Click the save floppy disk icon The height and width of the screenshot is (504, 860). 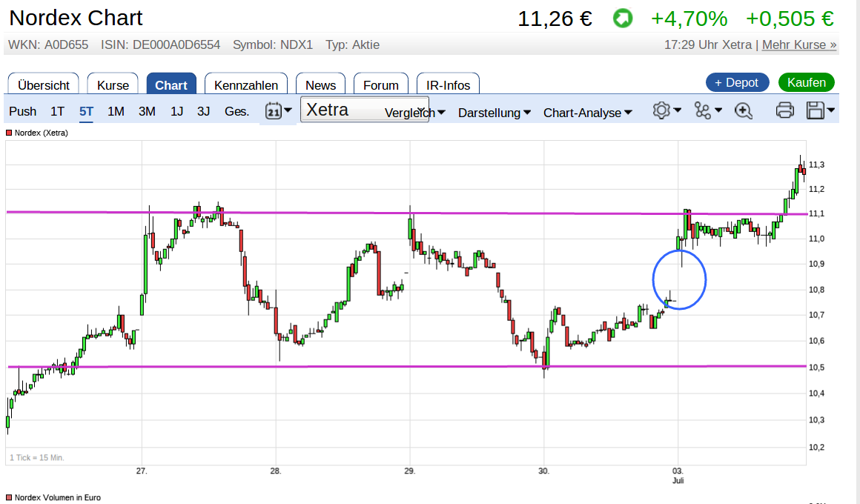tap(816, 110)
